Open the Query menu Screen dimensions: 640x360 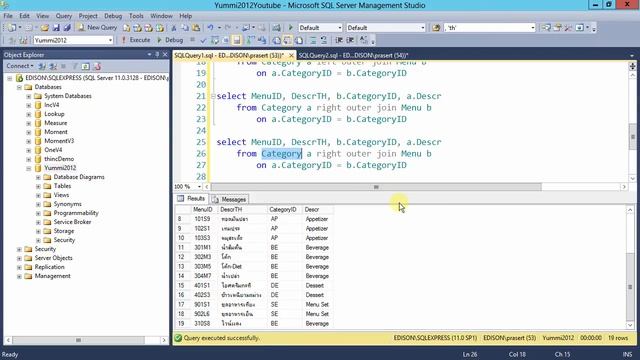(x=64, y=16)
